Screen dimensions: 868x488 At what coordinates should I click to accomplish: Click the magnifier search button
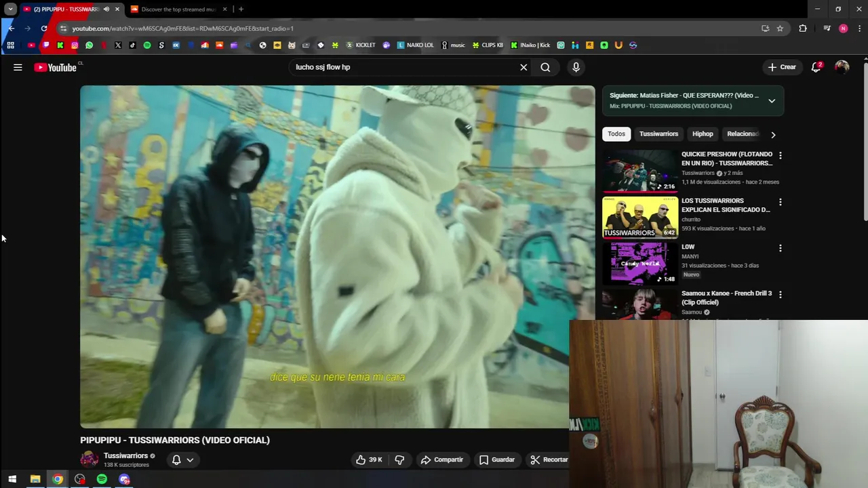tap(545, 67)
